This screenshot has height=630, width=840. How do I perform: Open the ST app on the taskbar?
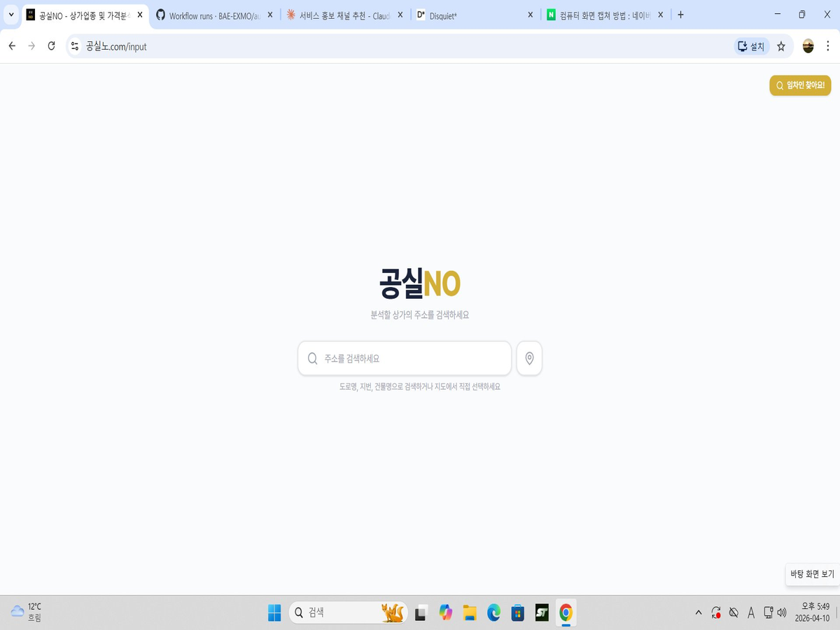pos(542,613)
